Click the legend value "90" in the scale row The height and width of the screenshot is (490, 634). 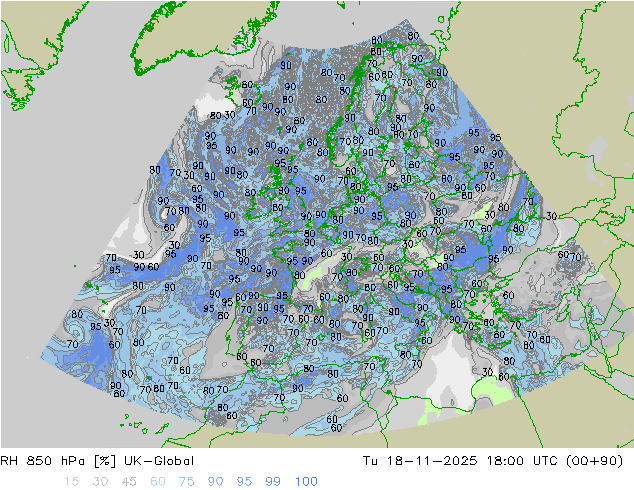pos(216,482)
